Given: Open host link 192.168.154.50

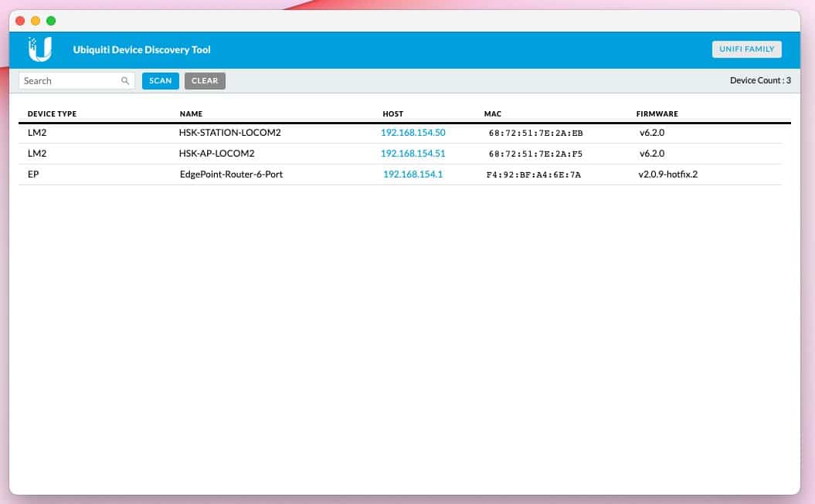Looking at the screenshot, I should coord(413,133).
